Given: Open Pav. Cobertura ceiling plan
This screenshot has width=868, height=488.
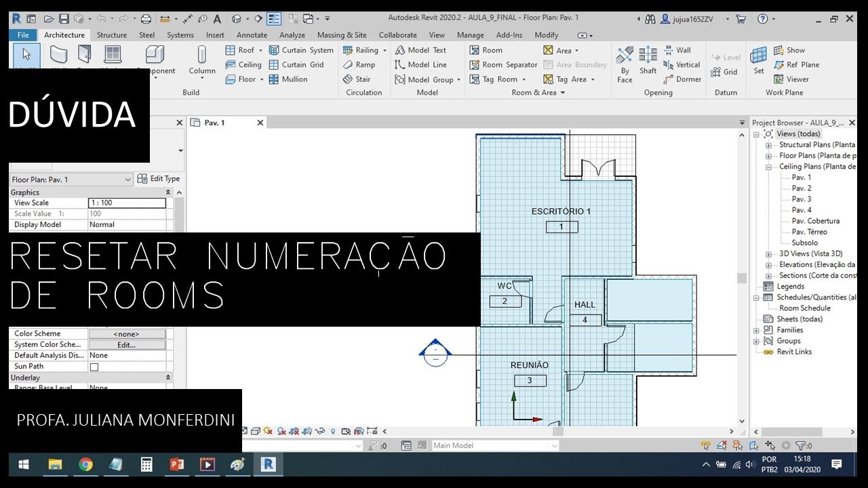Looking at the screenshot, I should click(816, 221).
